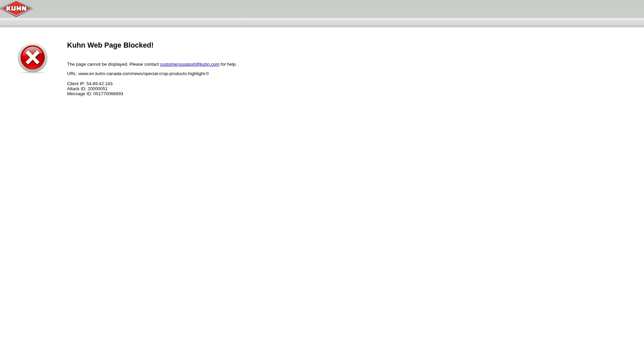Click the red blocked X icon

[33, 58]
